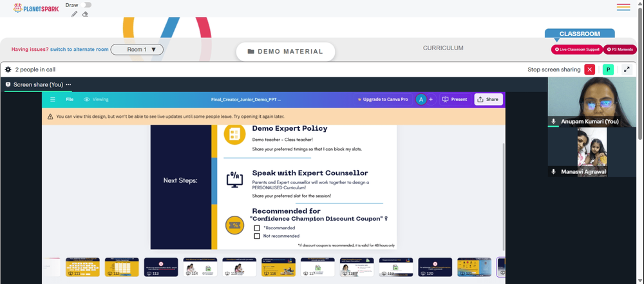Open slide thumbnail 111

pos(82,267)
